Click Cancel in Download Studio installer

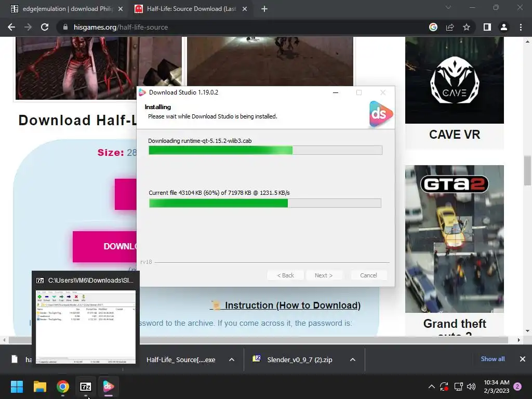tap(368, 275)
